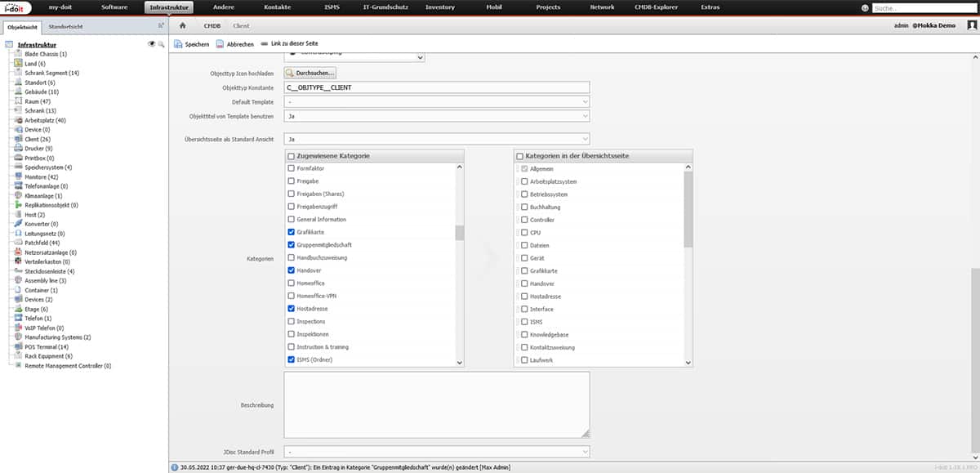This screenshot has width=980, height=473.
Task: Open the Default Template dropdown
Action: (x=437, y=101)
